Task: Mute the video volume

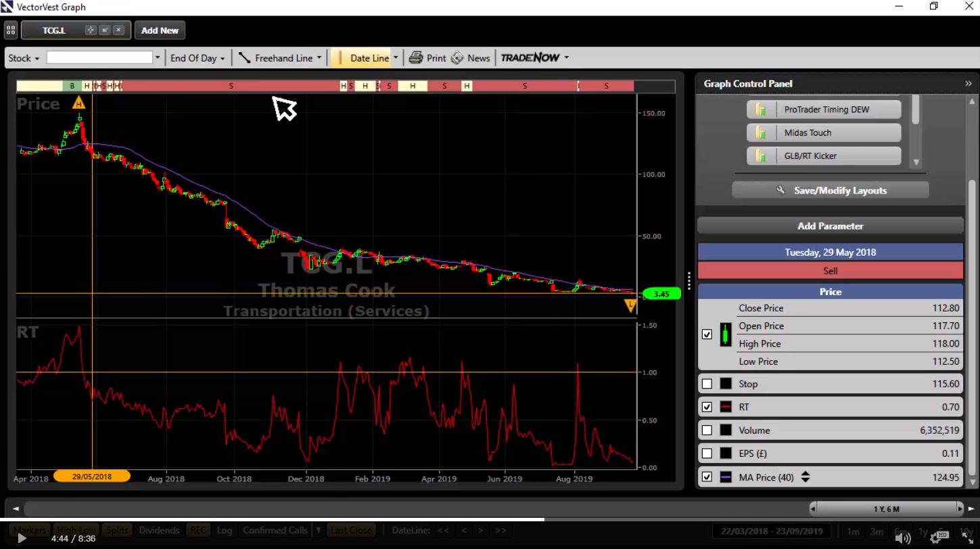Action: tap(903, 538)
